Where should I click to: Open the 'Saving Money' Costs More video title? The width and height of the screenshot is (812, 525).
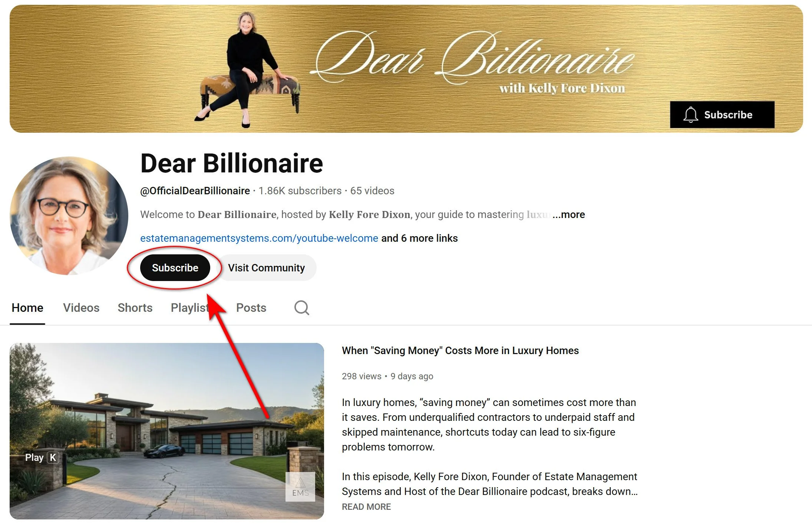tap(460, 350)
